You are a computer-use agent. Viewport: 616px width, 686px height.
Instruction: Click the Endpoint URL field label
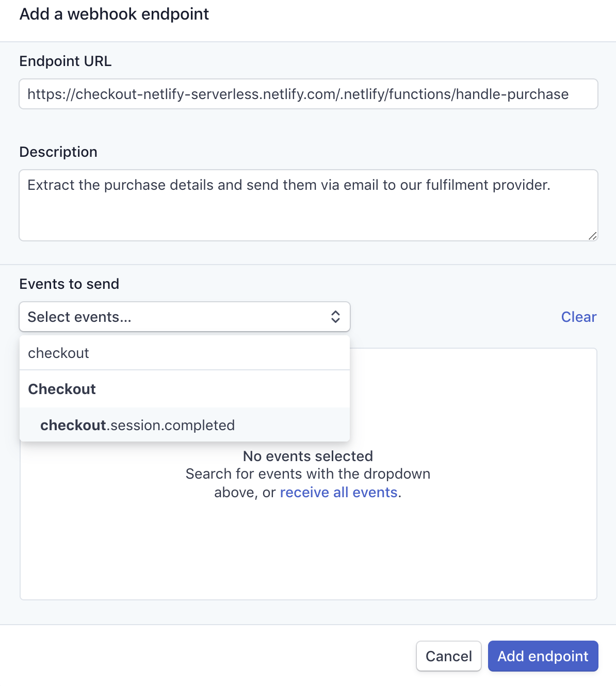pyautogui.click(x=65, y=61)
